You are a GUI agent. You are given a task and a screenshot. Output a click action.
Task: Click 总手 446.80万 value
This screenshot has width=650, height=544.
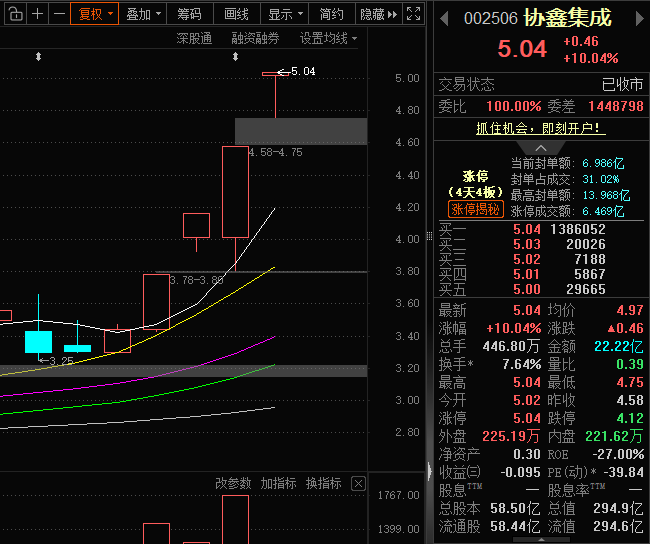click(512, 346)
